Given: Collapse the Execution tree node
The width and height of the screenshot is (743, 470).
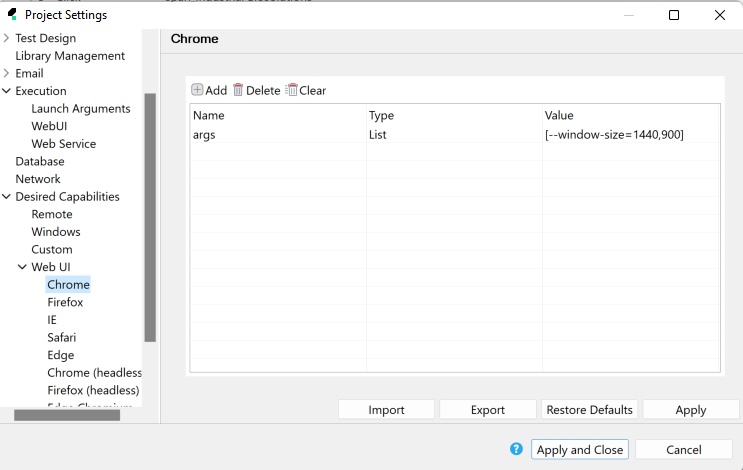Looking at the screenshot, I should tap(7, 91).
